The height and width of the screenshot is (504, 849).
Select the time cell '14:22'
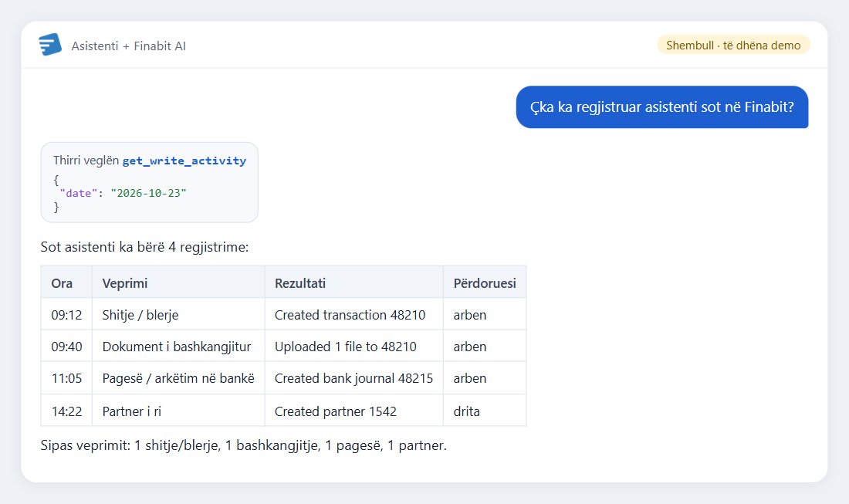tap(66, 411)
